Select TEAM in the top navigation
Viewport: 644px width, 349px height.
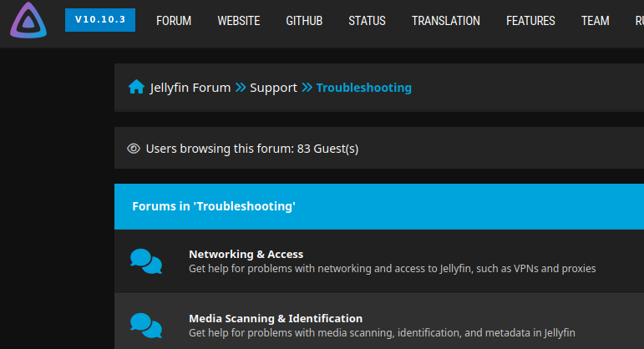click(595, 21)
